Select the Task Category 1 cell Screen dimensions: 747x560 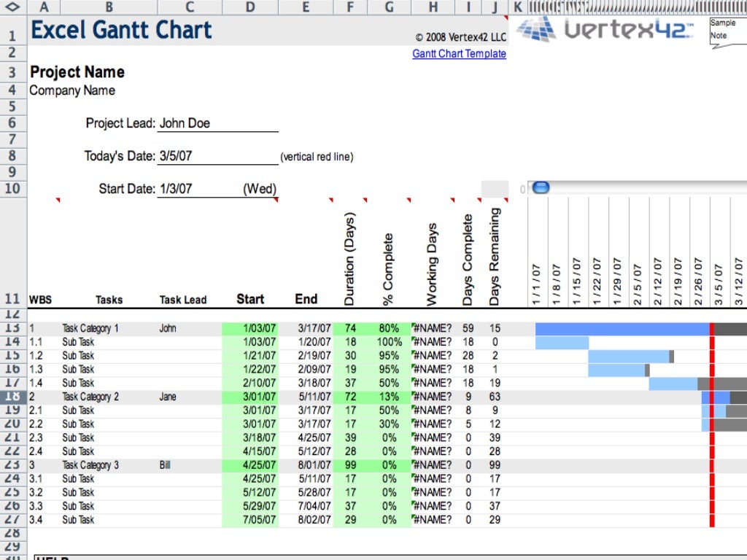90,329
